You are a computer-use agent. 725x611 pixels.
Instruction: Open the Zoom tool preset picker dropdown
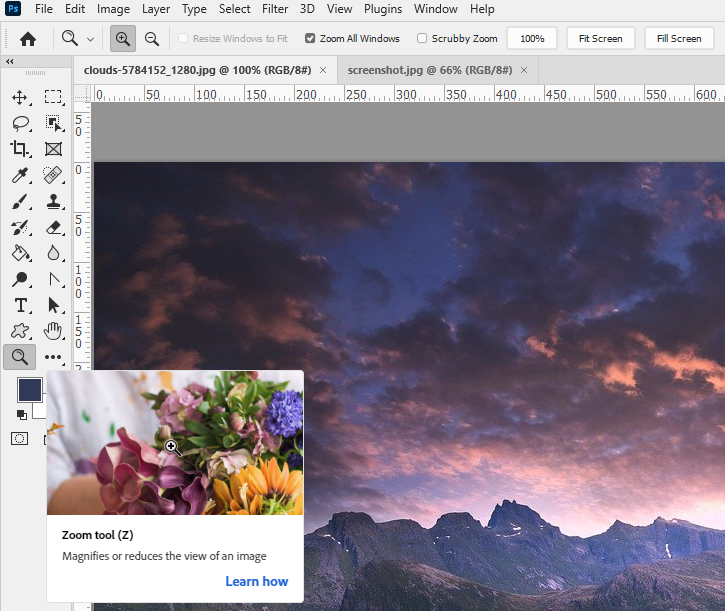pyautogui.click(x=91, y=39)
